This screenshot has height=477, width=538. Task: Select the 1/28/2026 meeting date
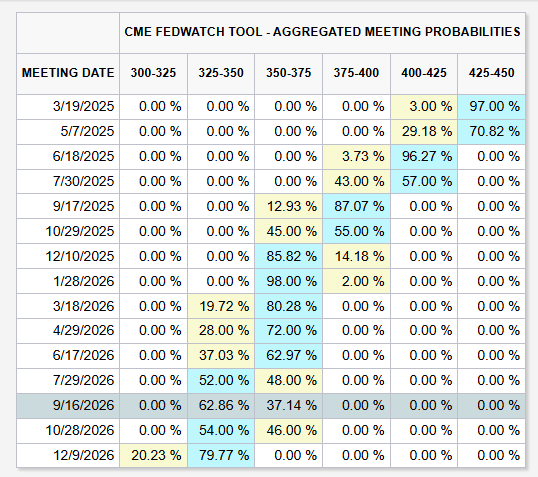tap(68, 281)
